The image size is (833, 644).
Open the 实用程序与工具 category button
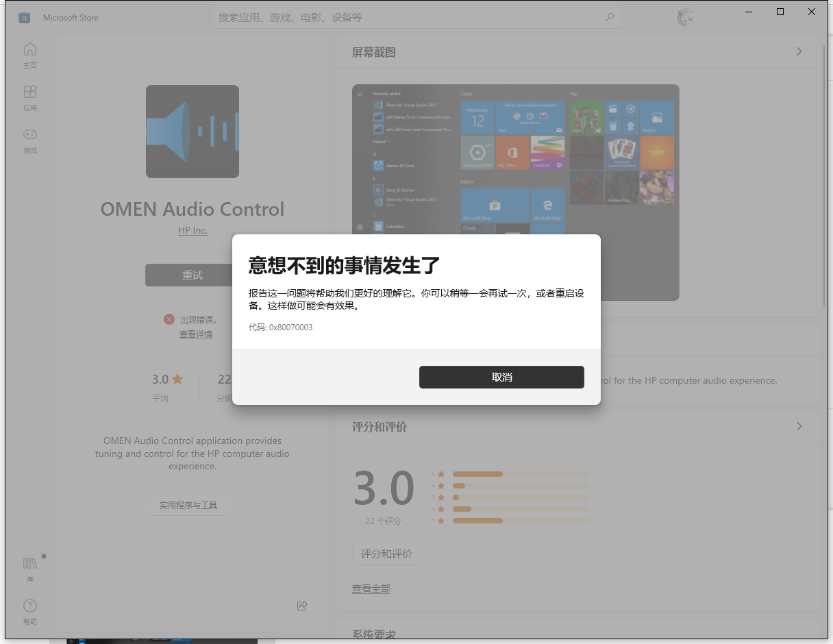pyautogui.click(x=188, y=504)
